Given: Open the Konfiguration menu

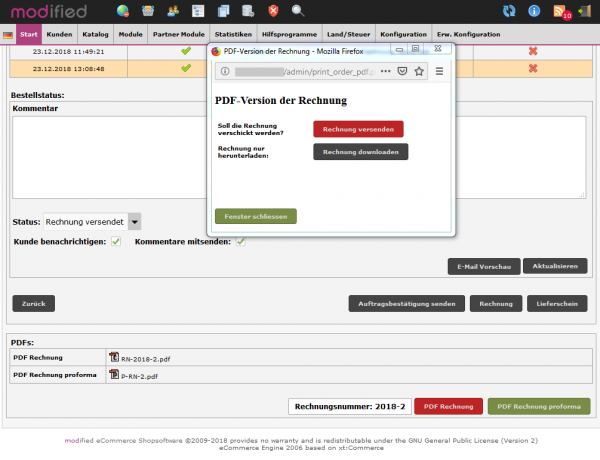Looking at the screenshot, I should (x=403, y=34).
